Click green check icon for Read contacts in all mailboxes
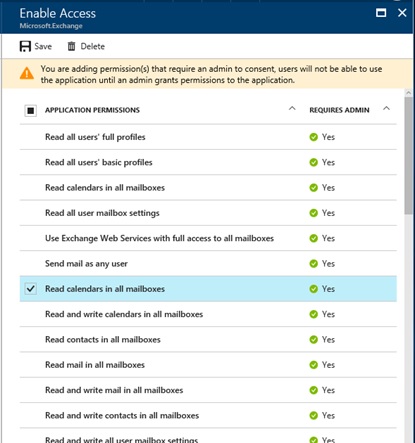The height and width of the screenshot is (443, 415). 313,340
